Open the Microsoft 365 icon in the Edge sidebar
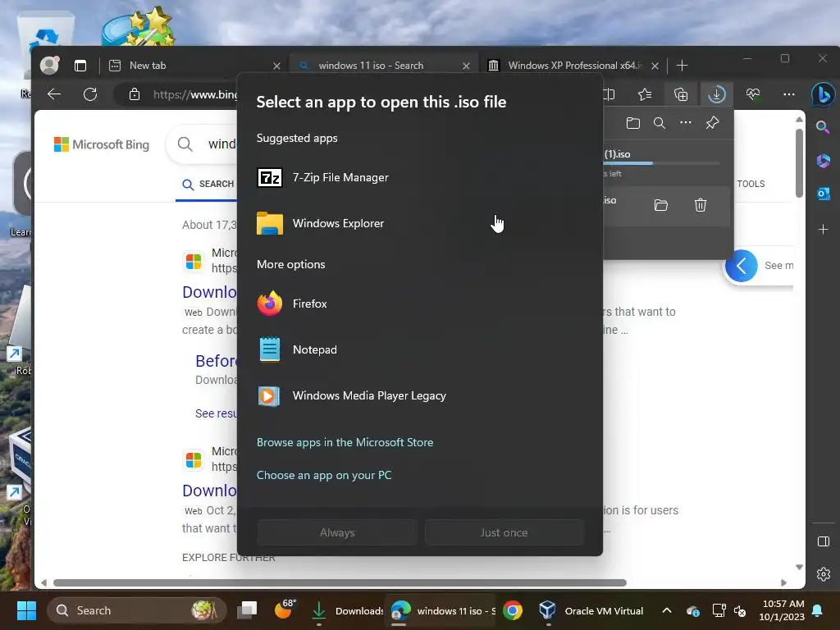The height and width of the screenshot is (630, 840). 824,160
